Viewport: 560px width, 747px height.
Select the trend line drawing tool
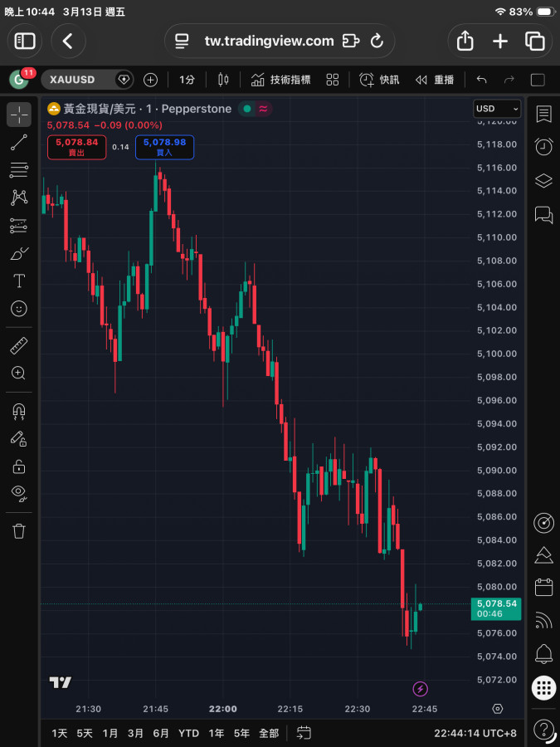(x=19, y=143)
